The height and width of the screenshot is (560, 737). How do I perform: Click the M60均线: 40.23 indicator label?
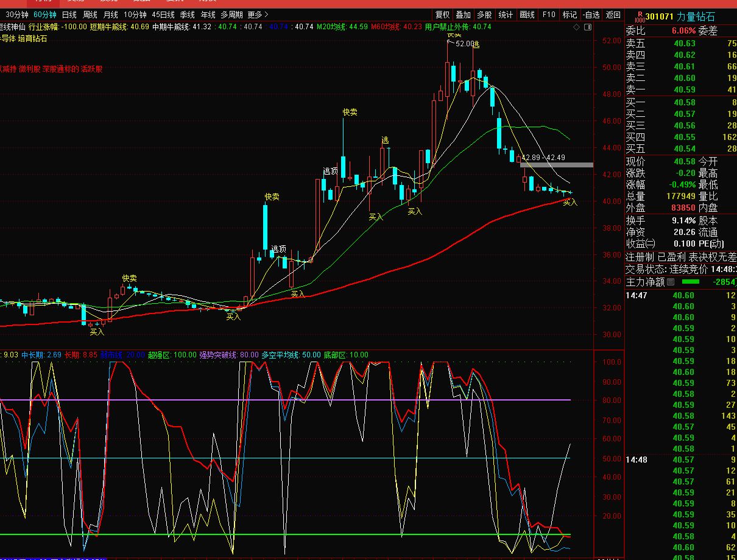pos(397,27)
